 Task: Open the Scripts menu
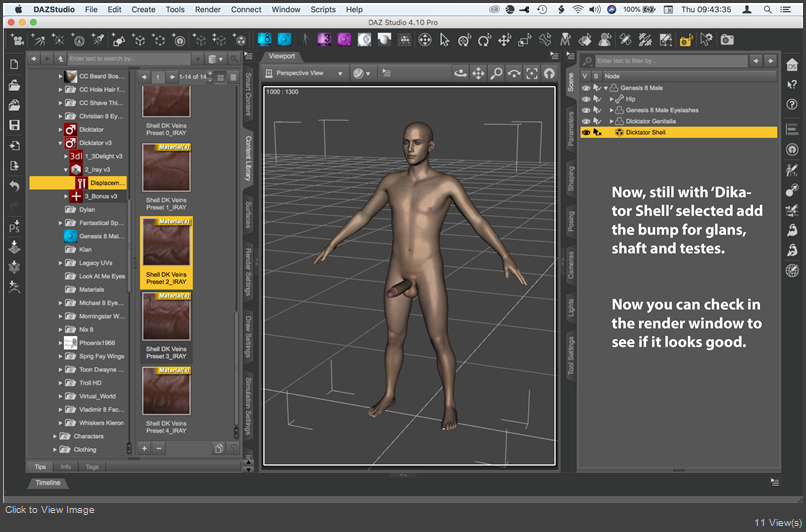(x=323, y=9)
